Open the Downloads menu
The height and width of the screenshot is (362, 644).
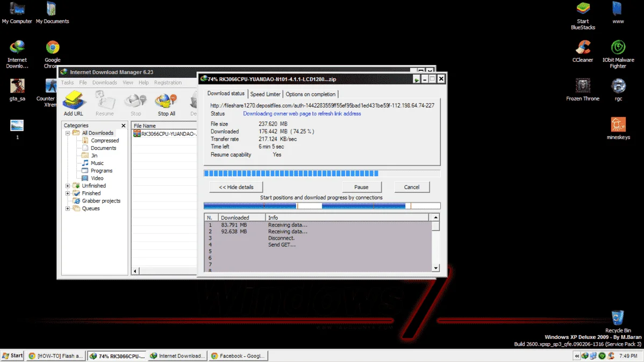(105, 83)
